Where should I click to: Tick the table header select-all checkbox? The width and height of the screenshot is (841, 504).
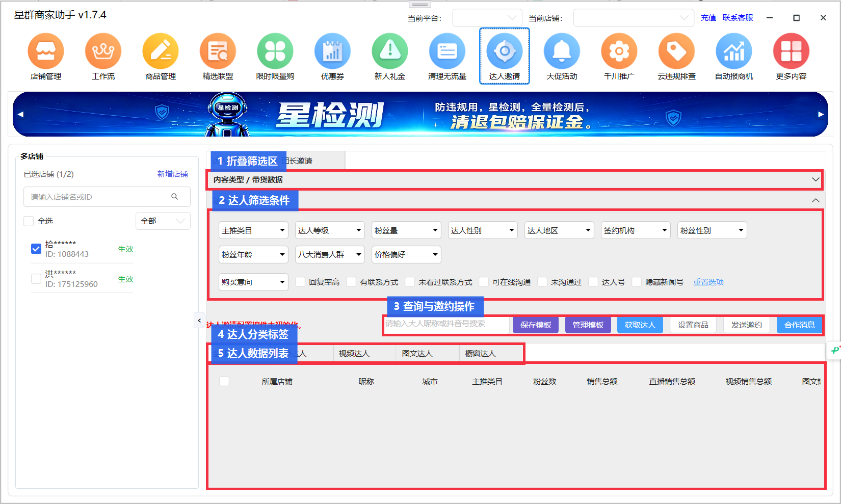tap(224, 381)
